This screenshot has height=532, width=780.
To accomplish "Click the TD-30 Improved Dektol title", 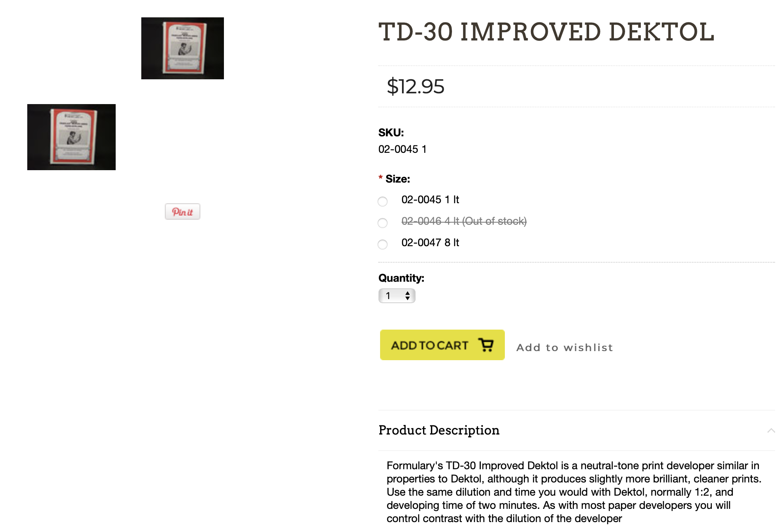I will (546, 32).
